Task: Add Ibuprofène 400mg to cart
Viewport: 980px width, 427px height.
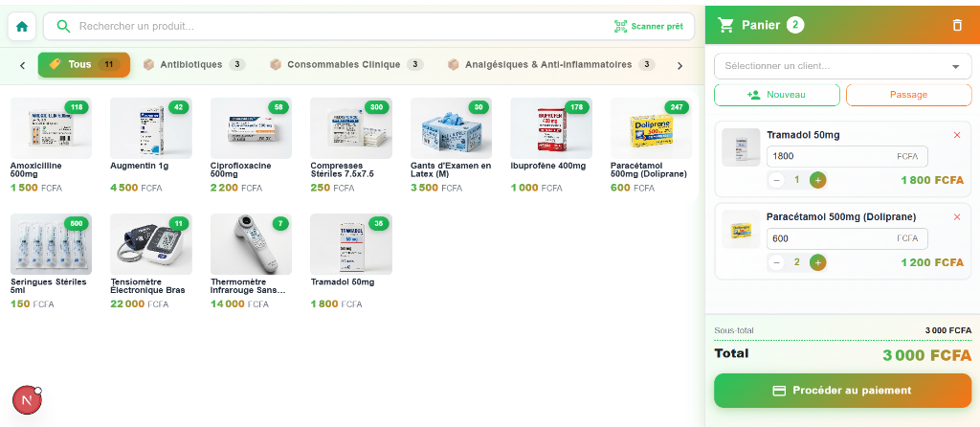Action: point(551,145)
